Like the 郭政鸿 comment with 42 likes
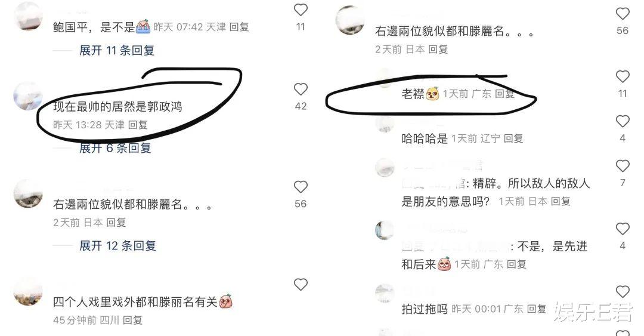This screenshot has width=644, height=336. click(x=301, y=89)
